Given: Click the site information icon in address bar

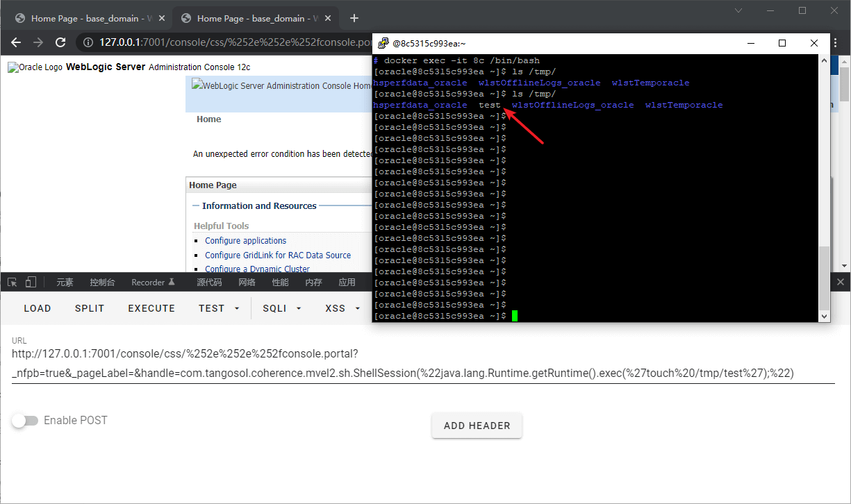Looking at the screenshot, I should pyautogui.click(x=88, y=42).
